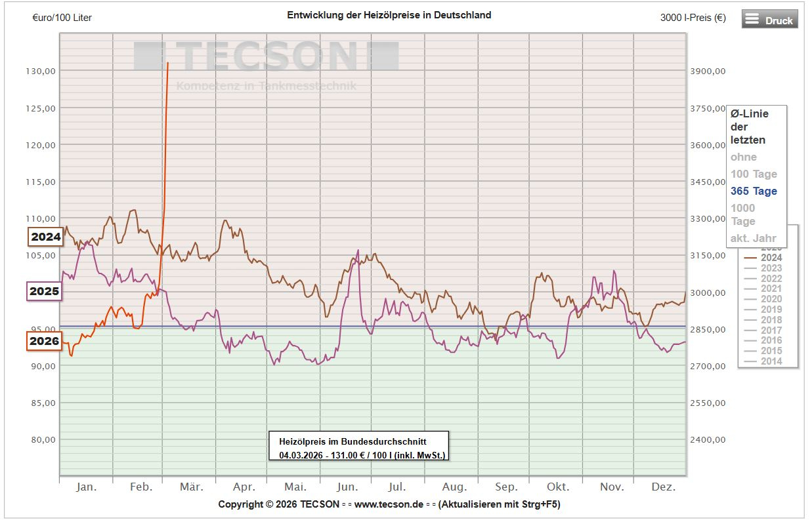Click the Heizölpreis im Bundesdurchschnitt info box
The image size is (812, 524).
[358, 447]
